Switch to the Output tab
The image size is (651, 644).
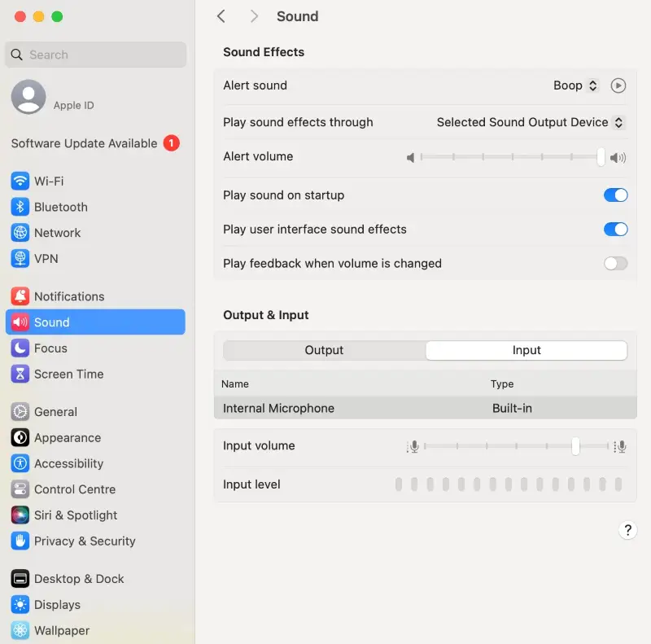click(x=323, y=350)
